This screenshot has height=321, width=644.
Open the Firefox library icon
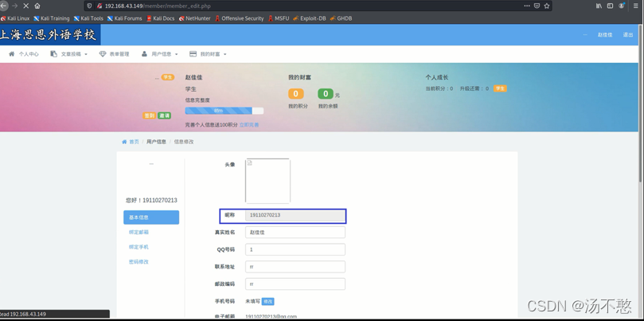(x=599, y=6)
